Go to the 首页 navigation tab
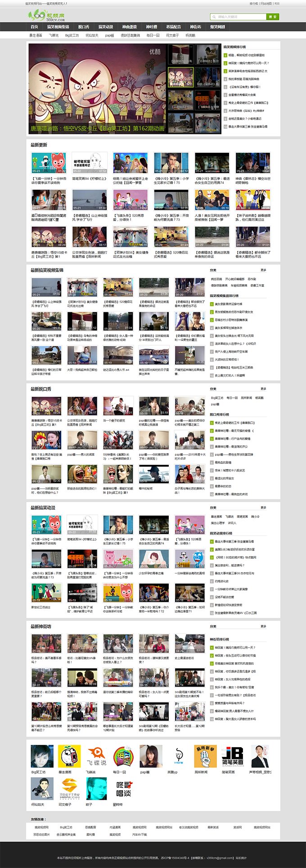Screen dimensions: 306x868 pos(34,27)
